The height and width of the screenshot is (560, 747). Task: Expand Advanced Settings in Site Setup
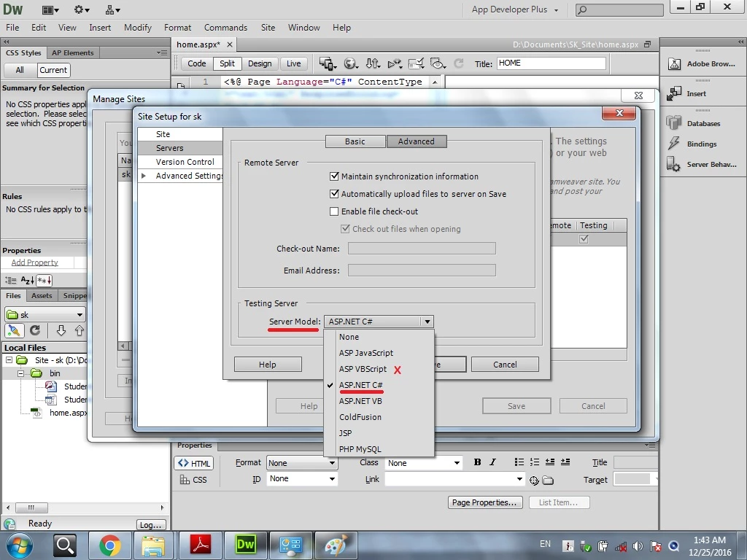pyautogui.click(x=144, y=176)
